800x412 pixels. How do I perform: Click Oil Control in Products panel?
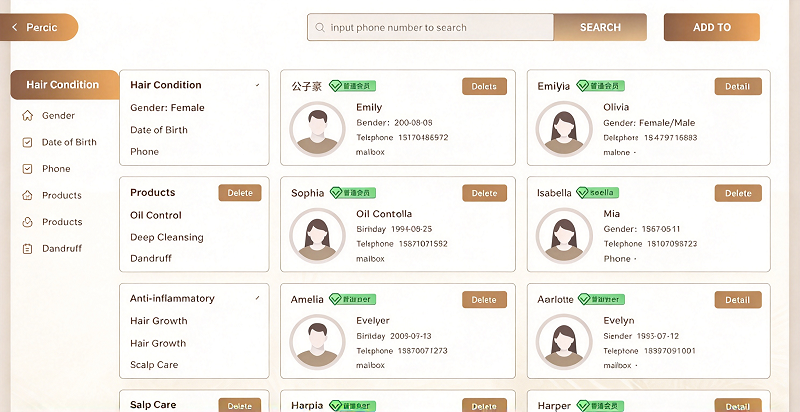(x=156, y=215)
